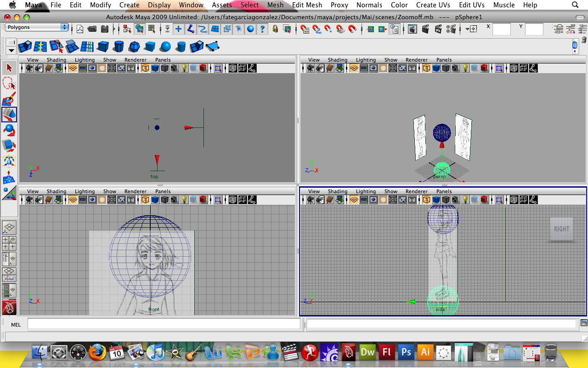Click the construction history icon
The image size is (588, 368).
[394, 29]
